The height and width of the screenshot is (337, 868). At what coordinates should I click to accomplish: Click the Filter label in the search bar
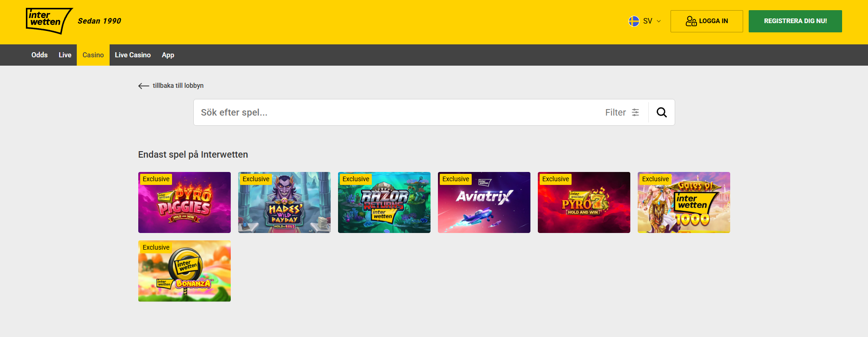(615, 112)
